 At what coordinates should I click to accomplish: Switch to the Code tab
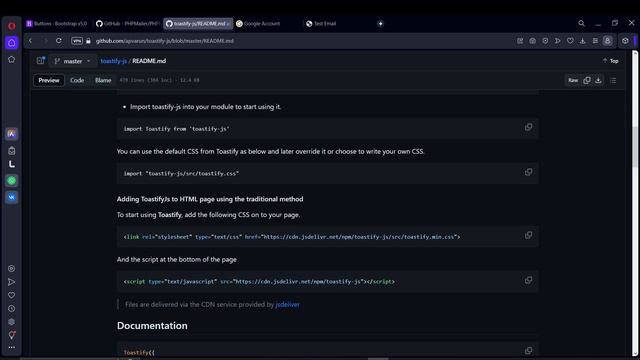click(77, 80)
